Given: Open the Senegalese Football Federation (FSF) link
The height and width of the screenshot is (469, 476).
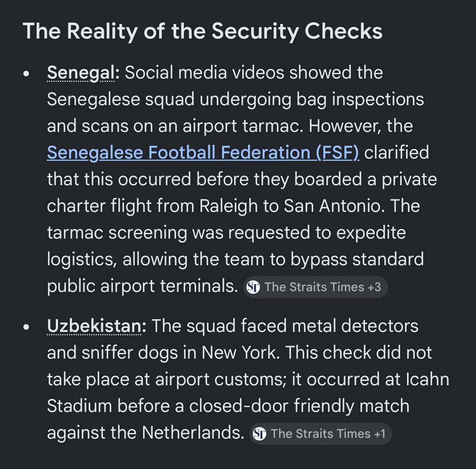Looking at the screenshot, I should (x=203, y=153).
